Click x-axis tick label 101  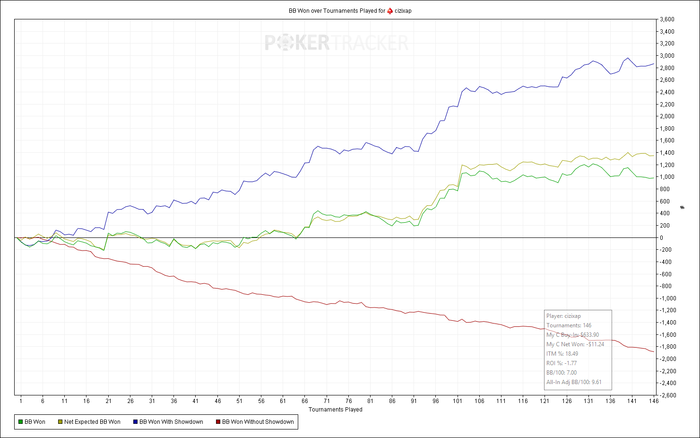click(x=458, y=401)
